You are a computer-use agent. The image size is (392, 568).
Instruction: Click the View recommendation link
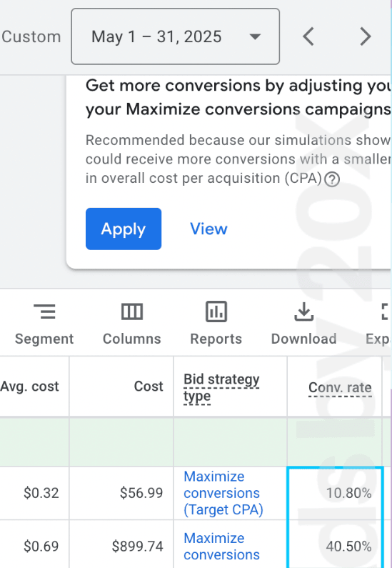click(x=208, y=229)
